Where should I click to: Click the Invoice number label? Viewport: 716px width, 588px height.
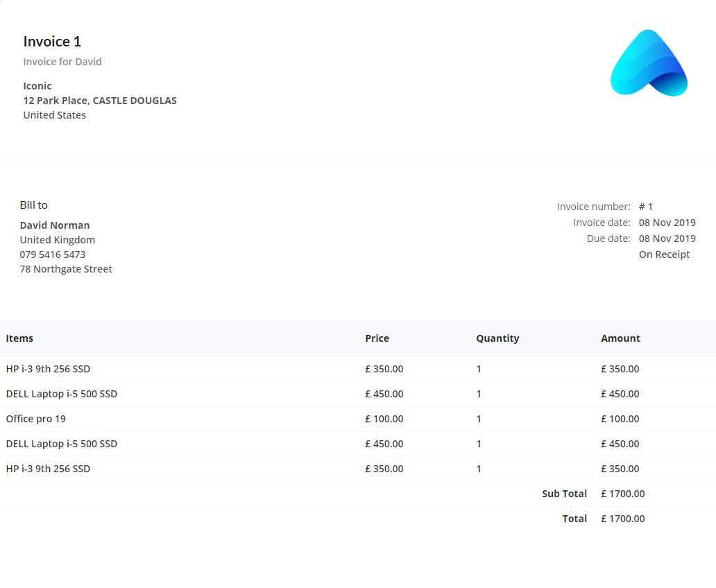[593, 207]
